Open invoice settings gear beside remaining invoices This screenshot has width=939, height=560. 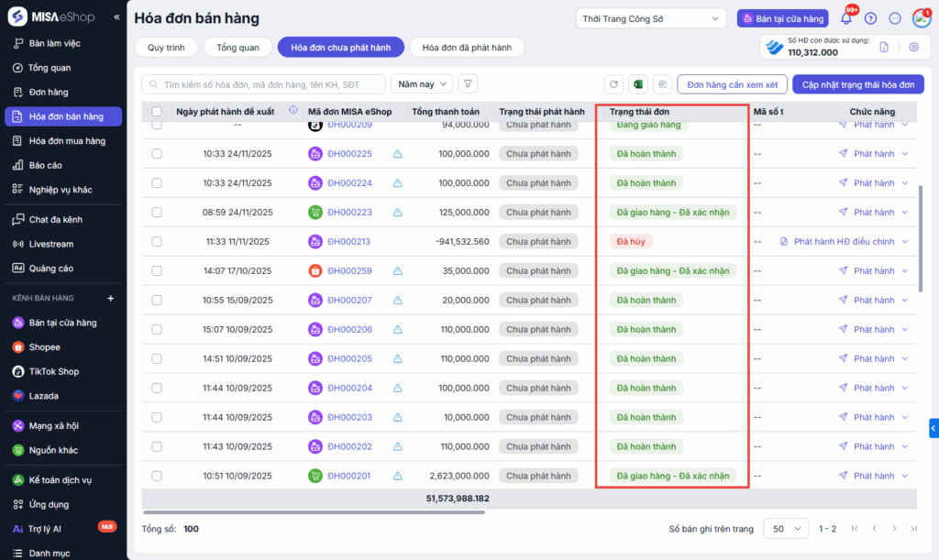[x=913, y=47]
